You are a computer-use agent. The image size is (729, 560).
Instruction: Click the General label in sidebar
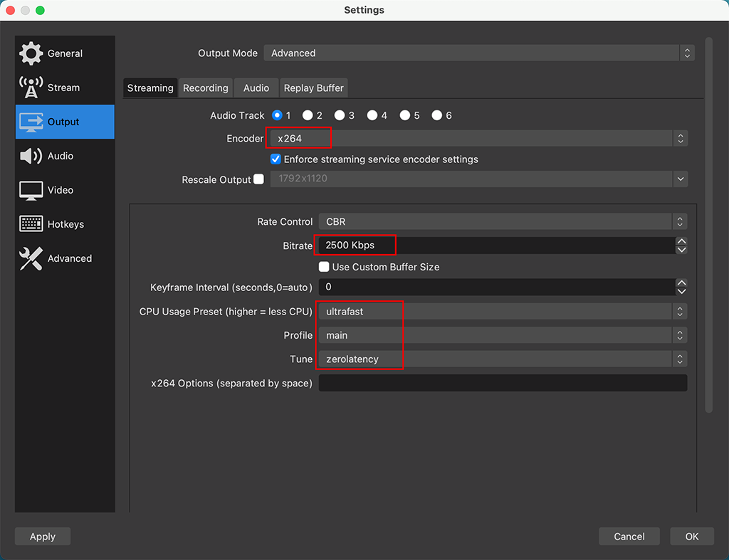pos(65,53)
